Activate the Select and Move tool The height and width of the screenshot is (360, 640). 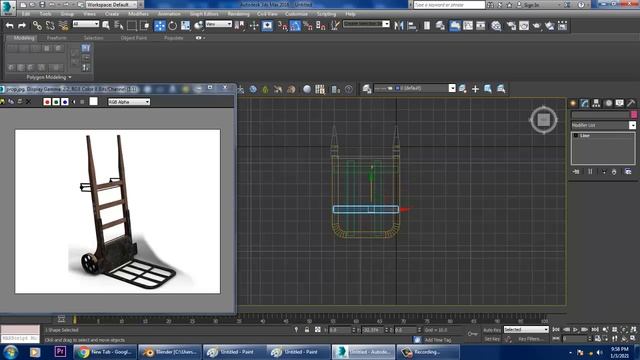160,26
